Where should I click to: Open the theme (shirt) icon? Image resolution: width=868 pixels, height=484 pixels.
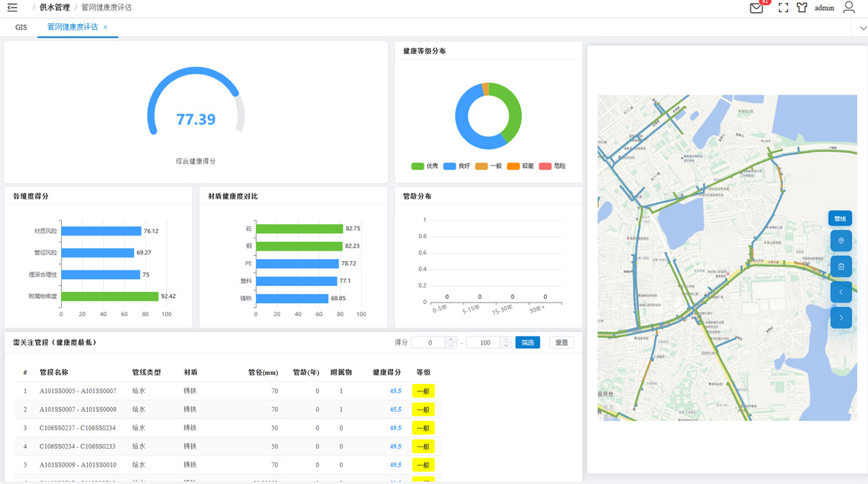802,8
